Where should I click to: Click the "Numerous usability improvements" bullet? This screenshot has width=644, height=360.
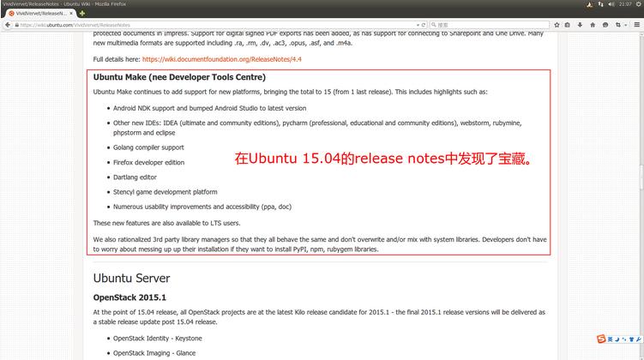click(x=202, y=207)
